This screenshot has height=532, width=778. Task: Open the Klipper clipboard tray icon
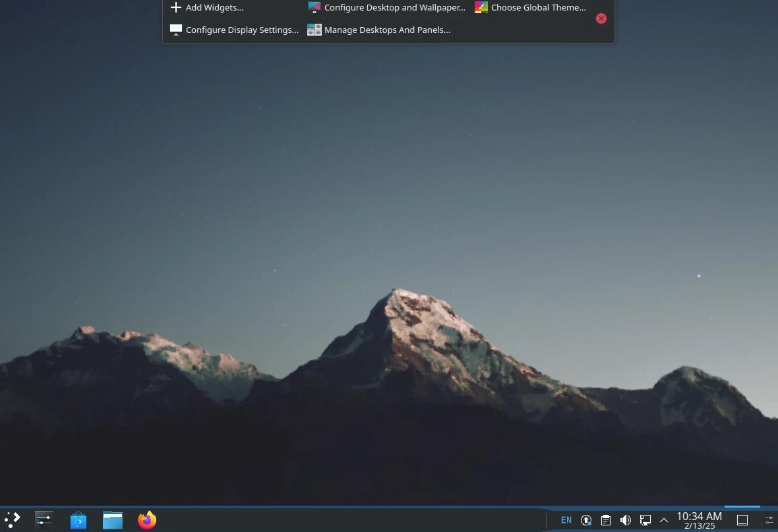[605, 519]
